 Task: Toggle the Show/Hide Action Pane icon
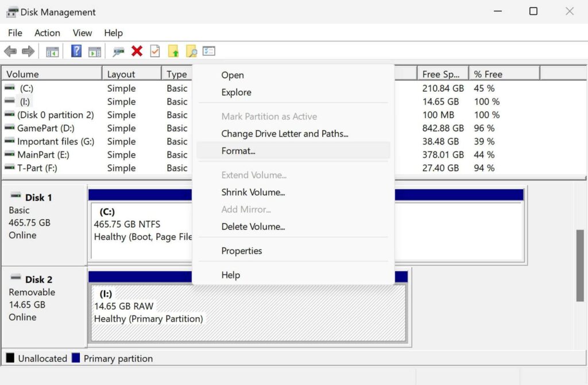coord(95,50)
